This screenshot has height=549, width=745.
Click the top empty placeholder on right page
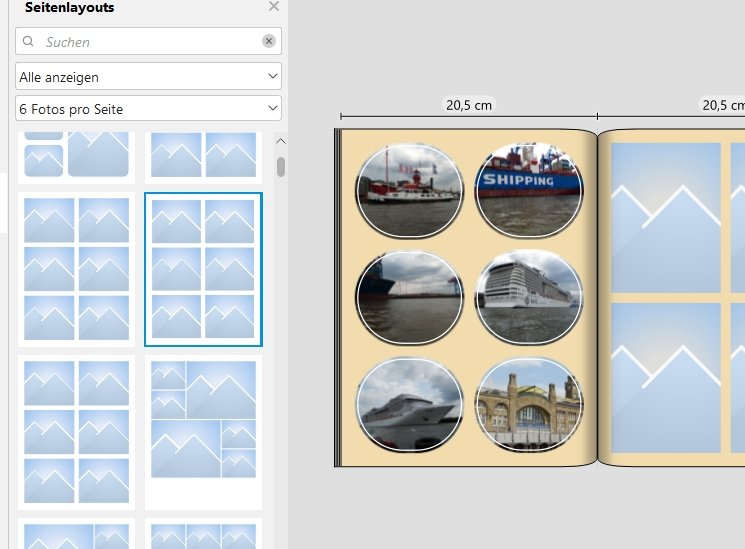pos(666,218)
